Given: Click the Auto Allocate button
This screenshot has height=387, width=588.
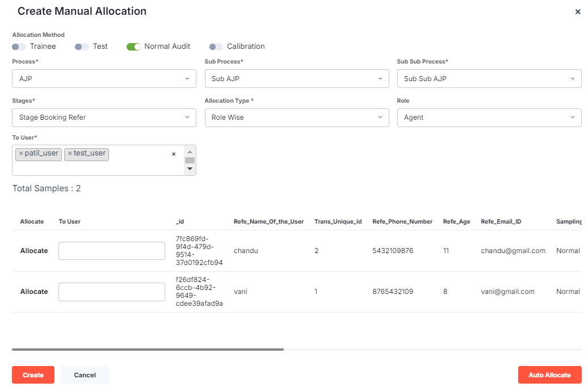Looking at the screenshot, I should (x=549, y=375).
